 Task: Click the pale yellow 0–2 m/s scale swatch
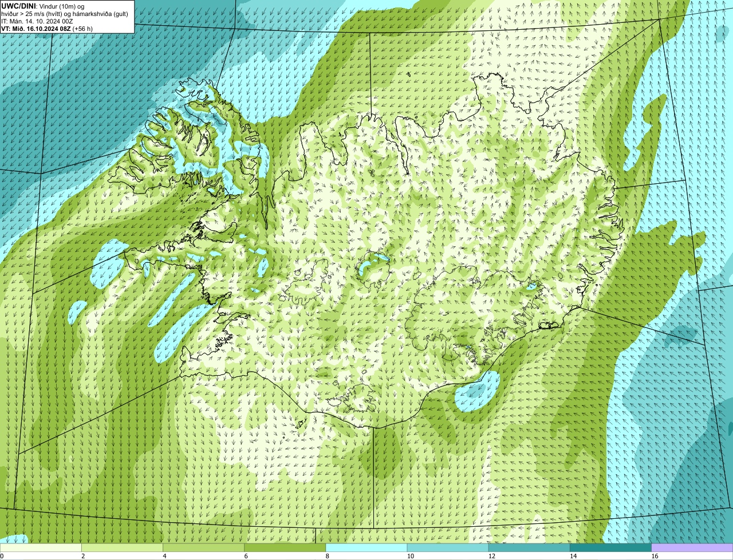41,547
